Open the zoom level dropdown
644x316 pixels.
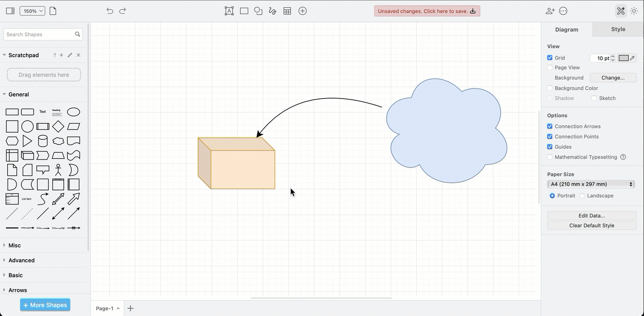32,11
